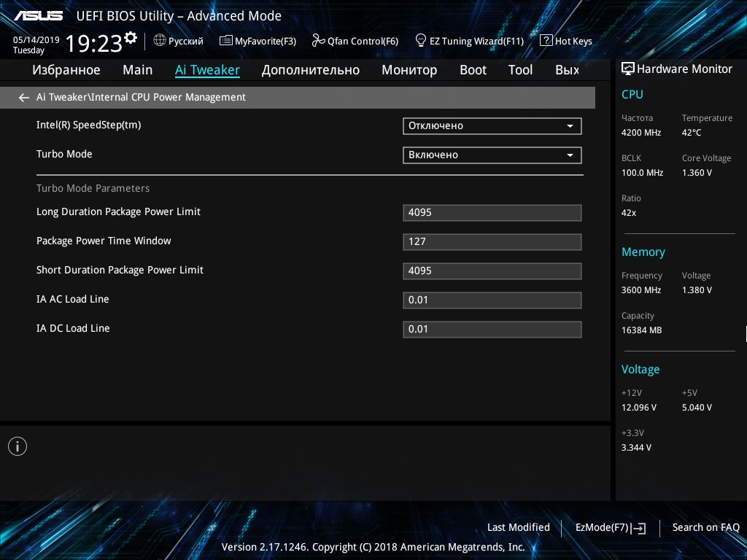Click the 3600 MHz memory frequency value
Screen dimensions: 747x560
(x=641, y=290)
